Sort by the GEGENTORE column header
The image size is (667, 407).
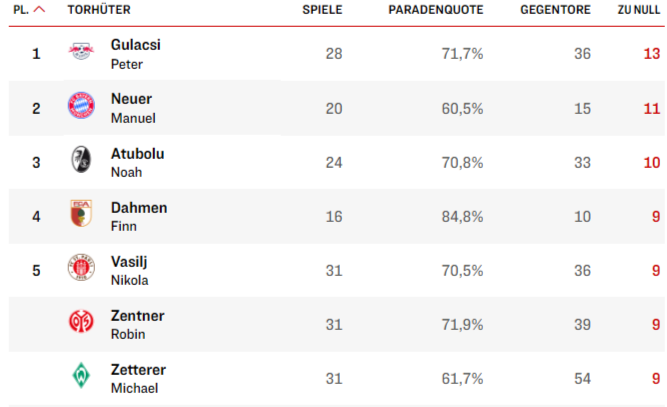click(555, 10)
